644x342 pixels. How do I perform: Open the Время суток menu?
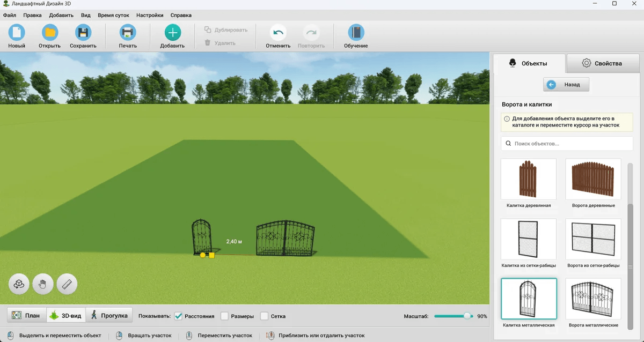tap(113, 16)
